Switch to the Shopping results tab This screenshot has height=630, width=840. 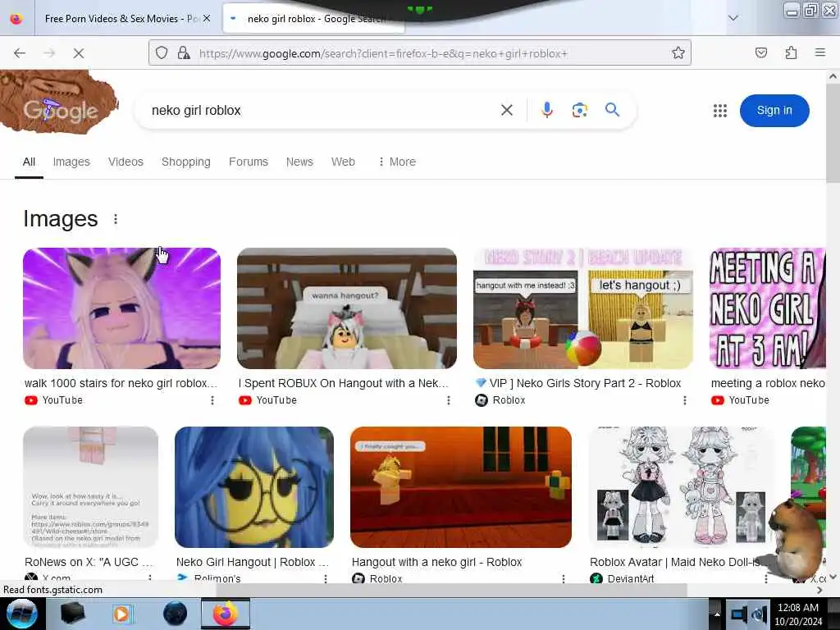pyautogui.click(x=186, y=162)
